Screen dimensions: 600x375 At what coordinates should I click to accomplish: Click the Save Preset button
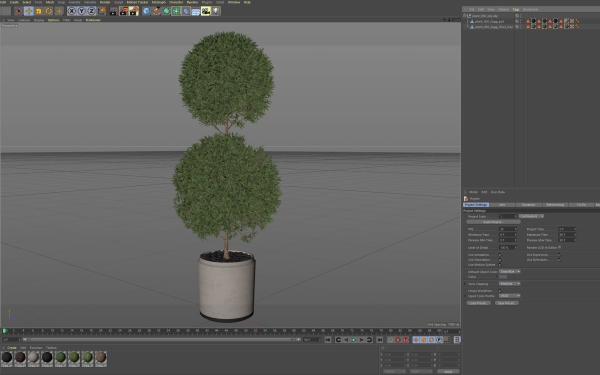pos(507,303)
